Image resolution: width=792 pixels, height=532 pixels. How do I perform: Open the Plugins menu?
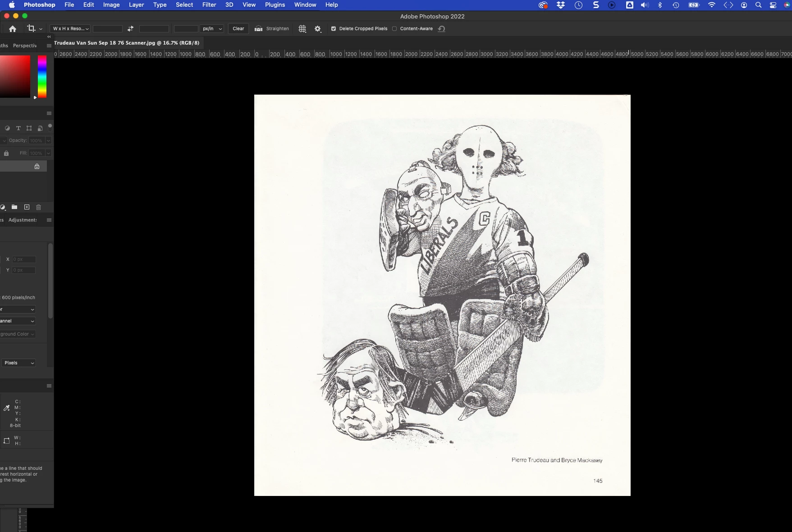275,5
